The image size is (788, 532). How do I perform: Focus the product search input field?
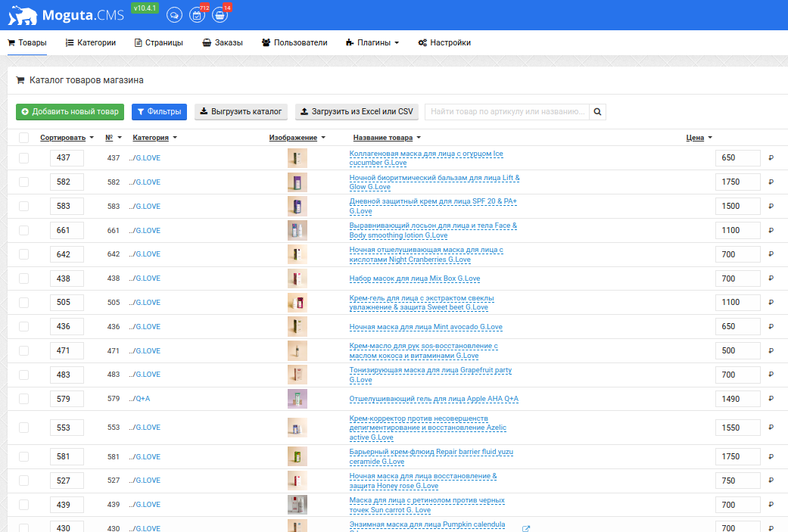pyautogui.click(x=507, y=111)
